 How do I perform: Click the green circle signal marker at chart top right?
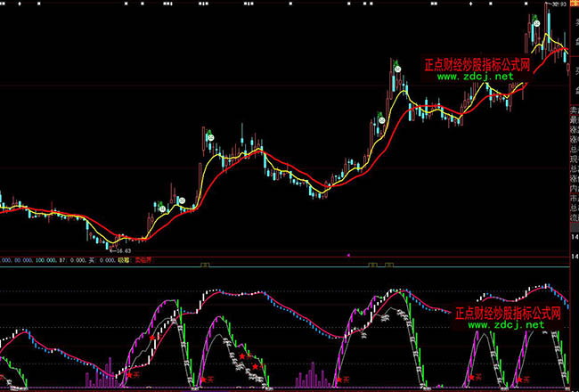click(536, 19)
